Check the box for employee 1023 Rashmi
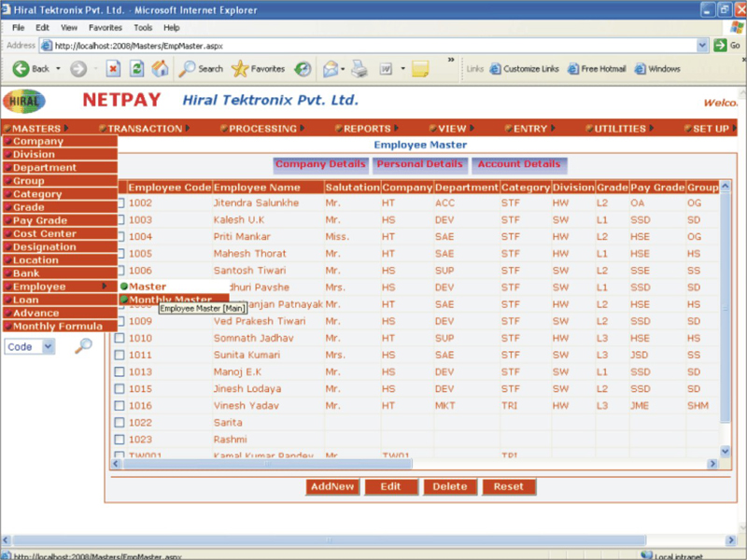Screen dimensions: 747x560 coord(120,440)
